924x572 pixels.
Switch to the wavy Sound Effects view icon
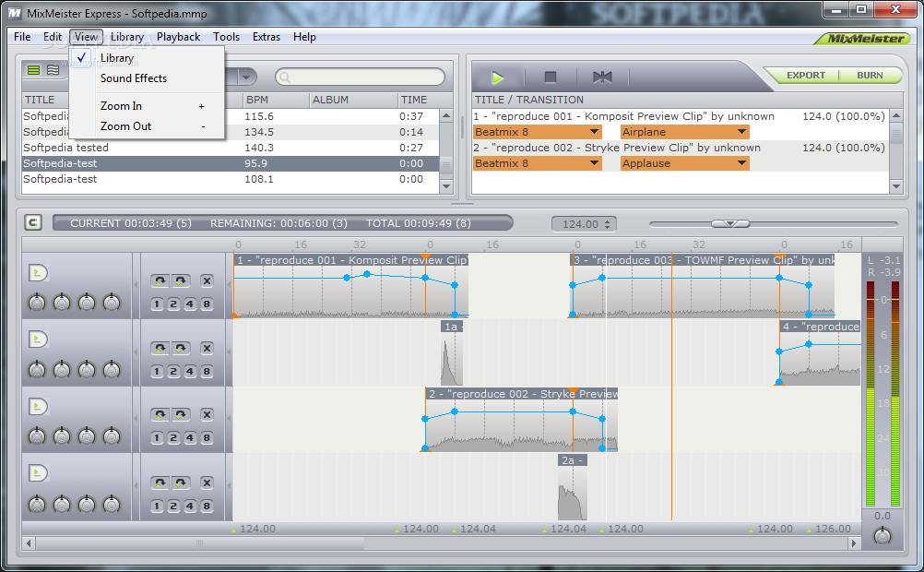pyautogui.click(x=53, y=70)
